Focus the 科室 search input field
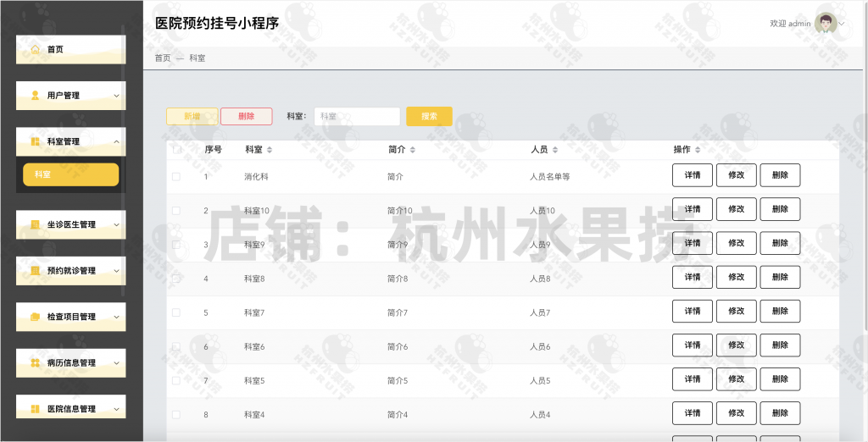The width and height of the screenshot is (868, 442). point(357,116)
